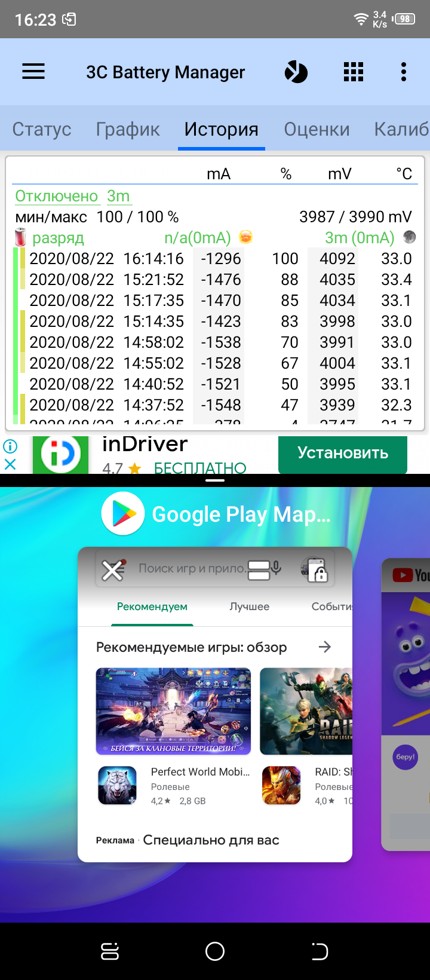The image size is (430, 980).
Task: Select history row 15:14:35
Action: click(215, 321)
